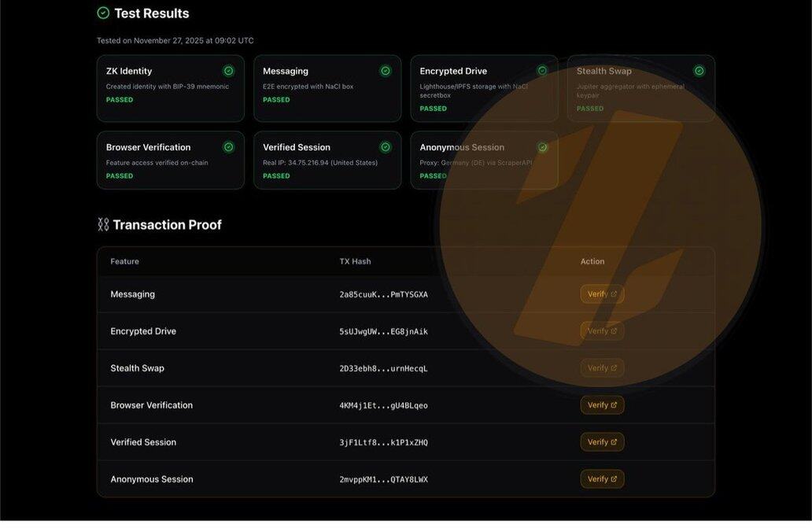The height and width of the screenshot is (528, 812).
Task: Click the green checkmark on ZK Identity card
Action: point(228,71)
